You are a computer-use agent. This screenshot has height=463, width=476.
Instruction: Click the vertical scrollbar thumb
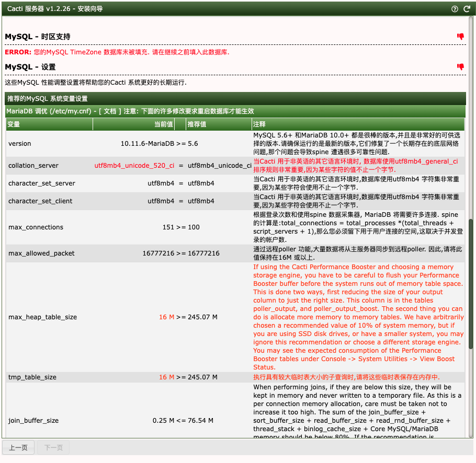[x=471, y=284]
